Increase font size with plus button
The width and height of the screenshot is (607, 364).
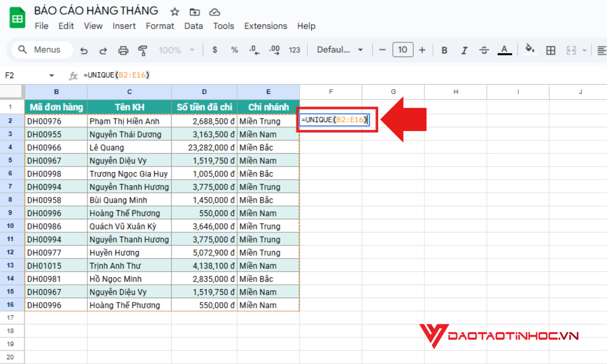point(422,50)
